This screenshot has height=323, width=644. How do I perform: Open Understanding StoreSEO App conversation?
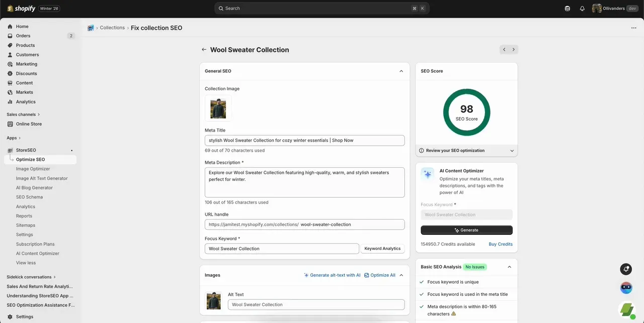40,296
